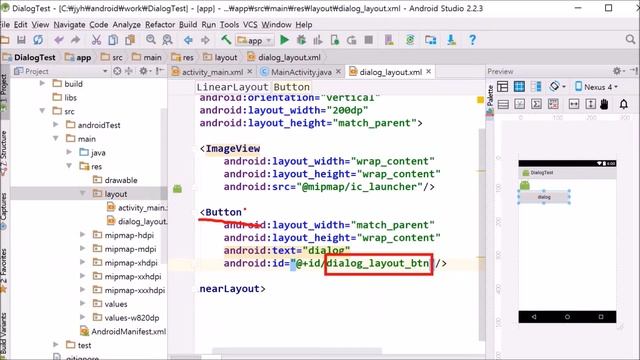
Task: Open the app run configuration dropdown
Action: click(254, 40)
